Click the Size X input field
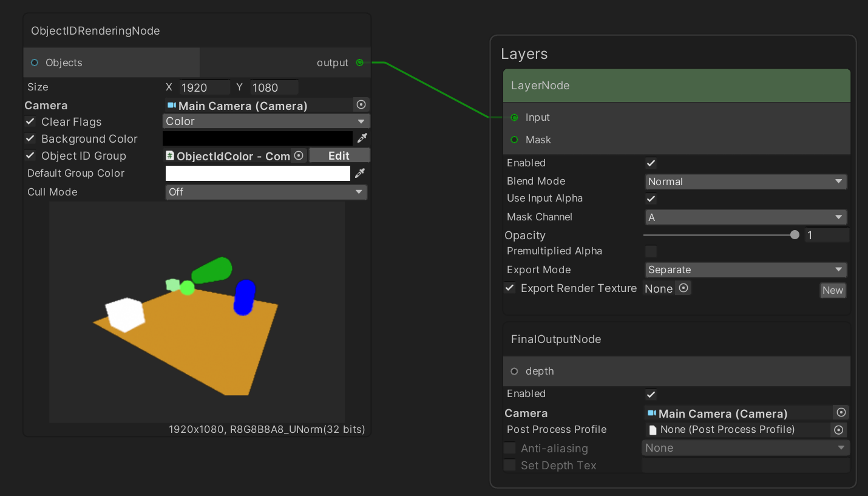Screen dimensions: 868x496 pyautogui.click(x=205, y=87)
